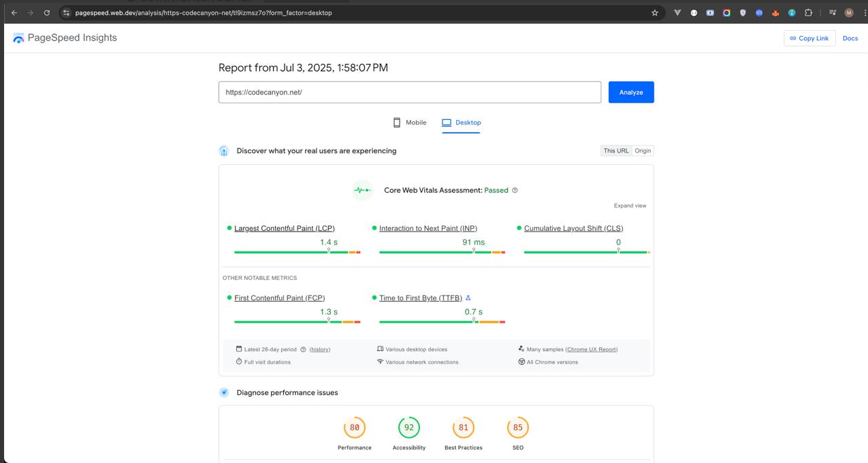Click the Diagnose performance issues section icon
Screen dimensions: 868x463
click(x=224, y=393)
